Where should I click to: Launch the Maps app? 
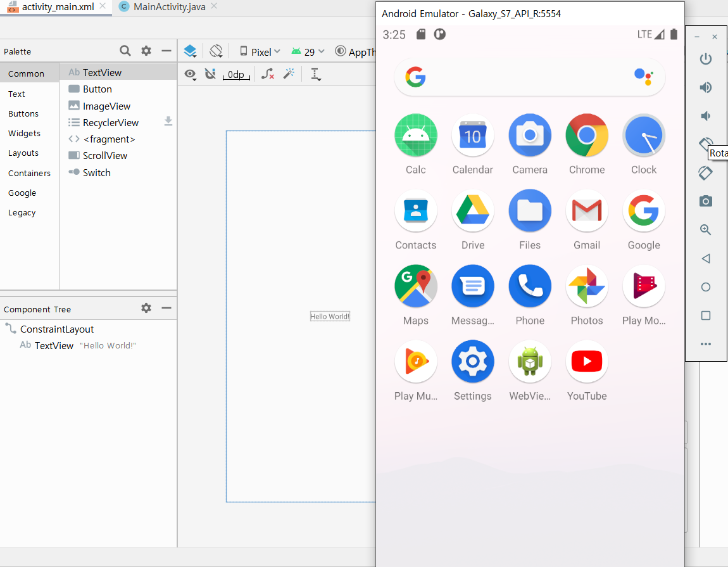[415, 286]
